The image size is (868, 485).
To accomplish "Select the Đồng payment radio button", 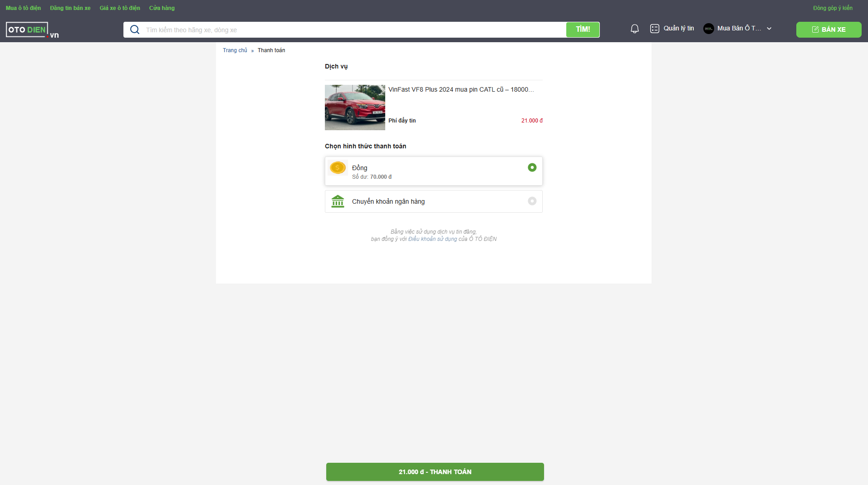I will tap(532, 167).
